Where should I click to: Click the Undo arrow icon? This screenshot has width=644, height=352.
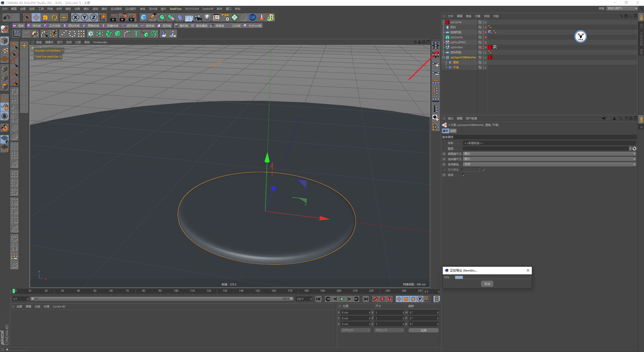(7, 17)
